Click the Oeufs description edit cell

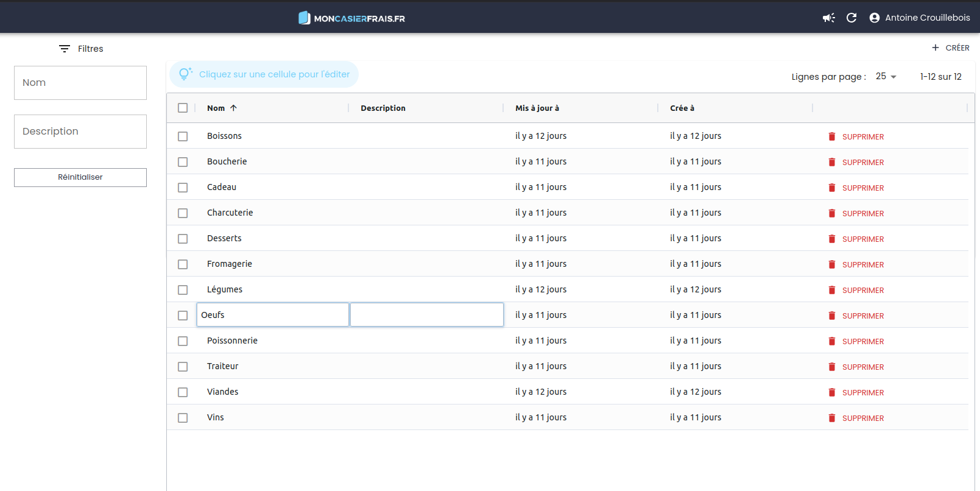point(426,315)
